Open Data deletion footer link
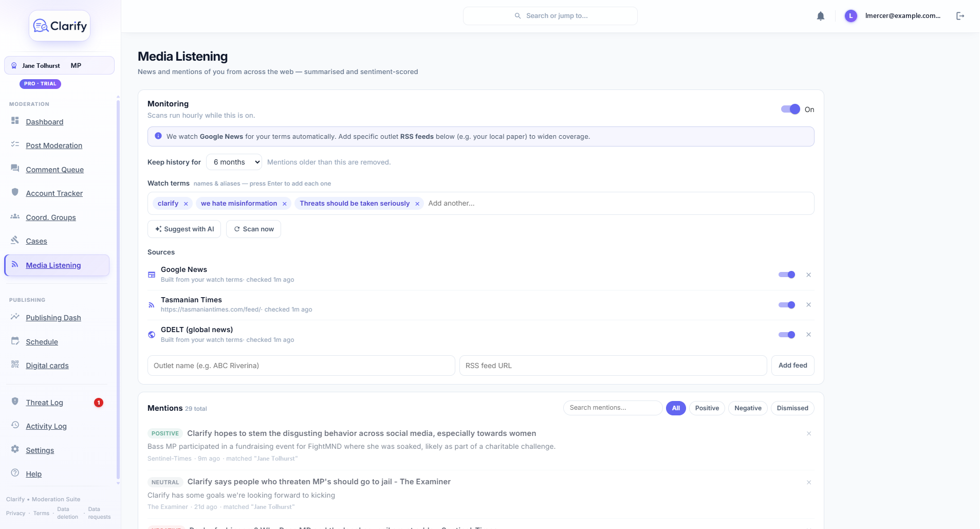 [67, 513]
